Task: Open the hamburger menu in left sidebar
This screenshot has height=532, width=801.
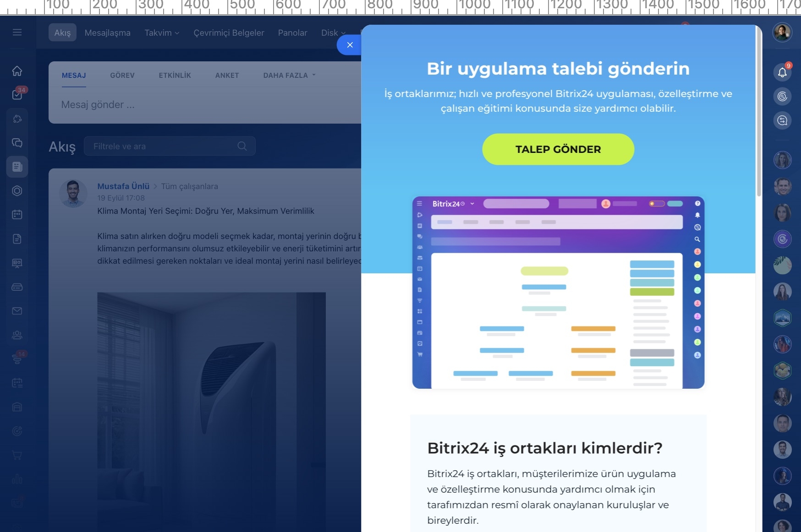Action: [17, 32]
